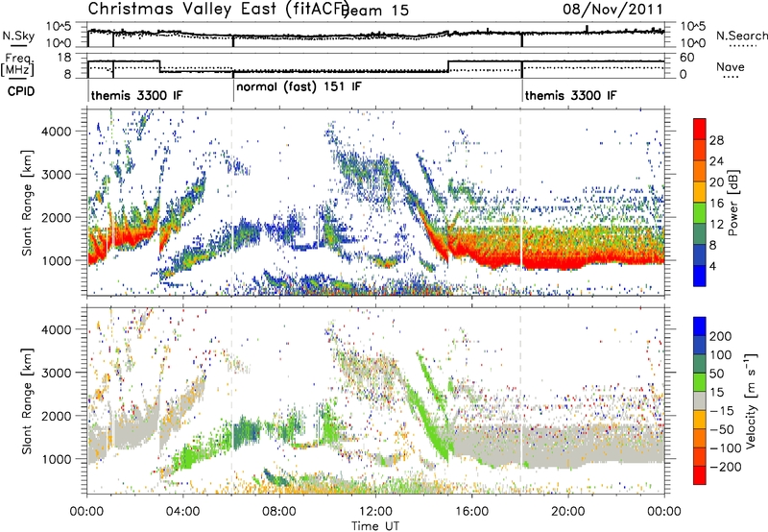Image resolution: width=768 pixels, height=532 pixels.
Task: Click the first 'themis 3300 IF' CPID label
Action: pyautogui.click(x=136, y=95)
